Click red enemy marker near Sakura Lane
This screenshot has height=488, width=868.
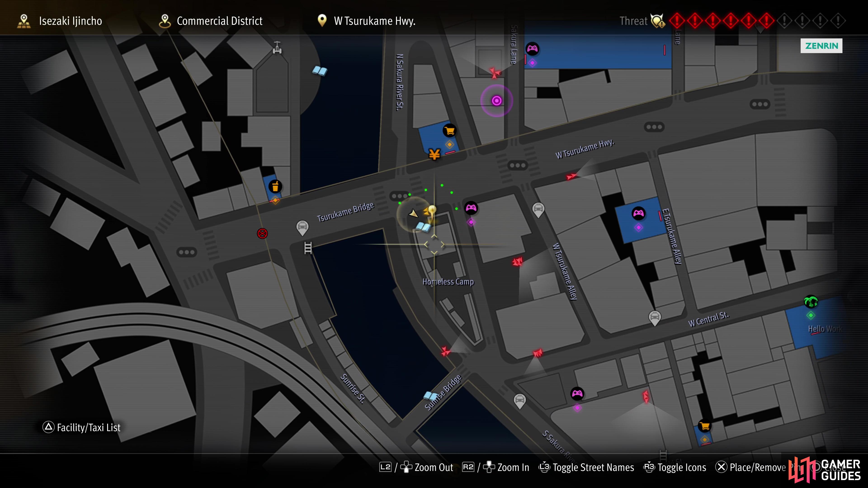point(495,73)
